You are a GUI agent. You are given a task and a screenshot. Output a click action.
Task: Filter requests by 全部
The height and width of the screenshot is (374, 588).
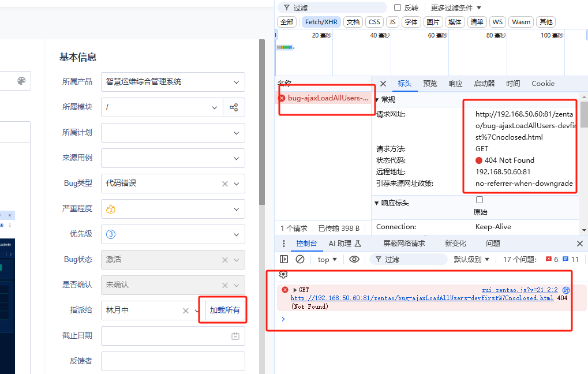coord(287,22)
